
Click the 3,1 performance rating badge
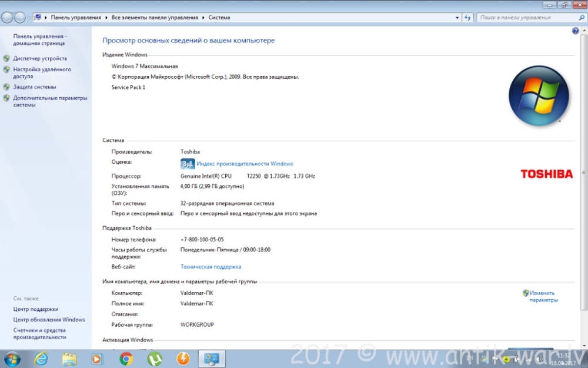pos(188,164)
